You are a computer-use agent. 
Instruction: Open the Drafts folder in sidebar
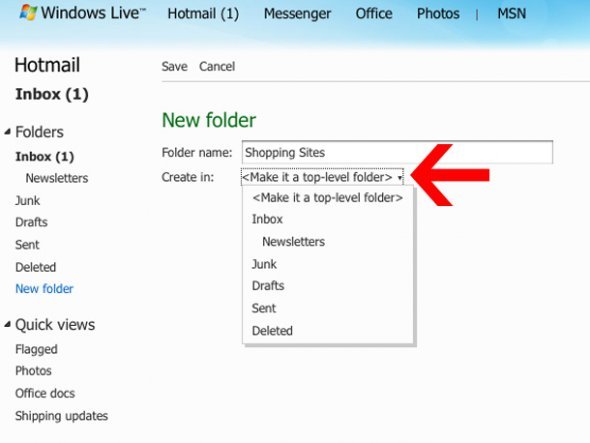tap(32, 222)
